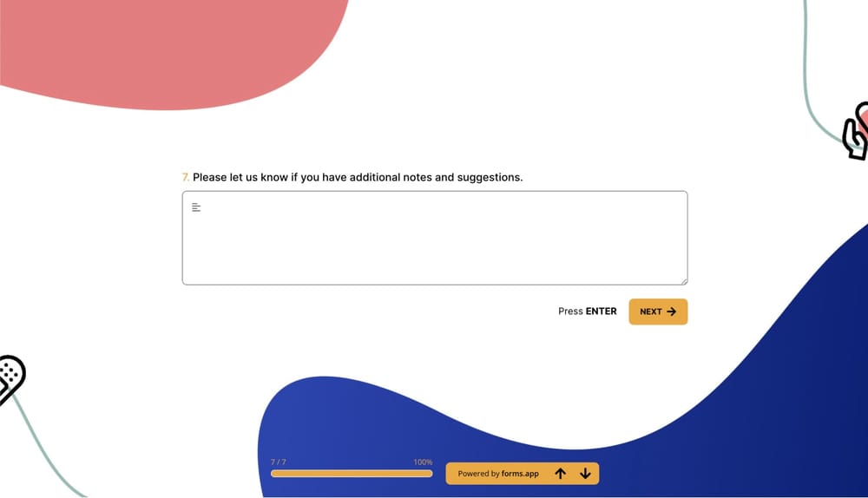Click the question number 7 label
Viewport: 868px width, 498px height.
pyautogui.click(x=186, y=177)
